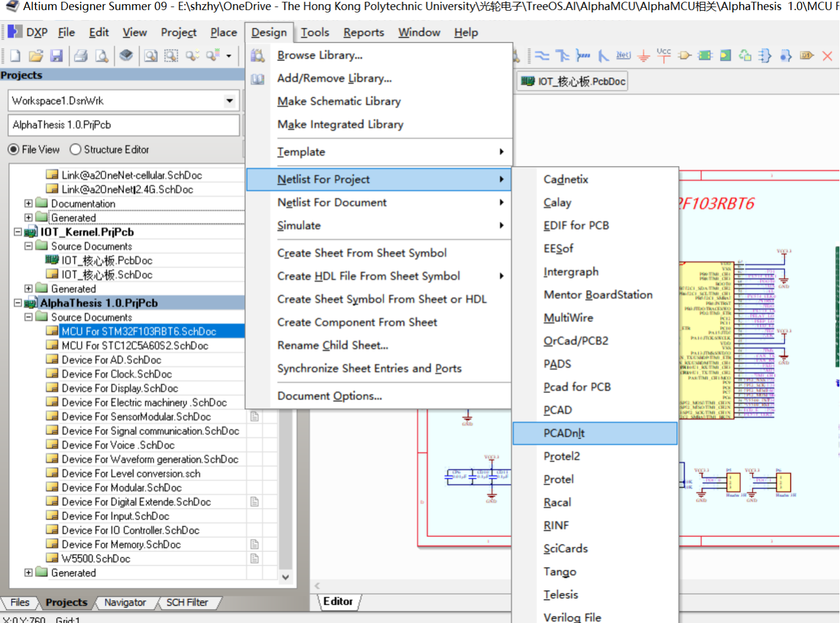The image size is (840, 623).
Task: Expand the Documentation folder
Action: click(x=28, y=203)
